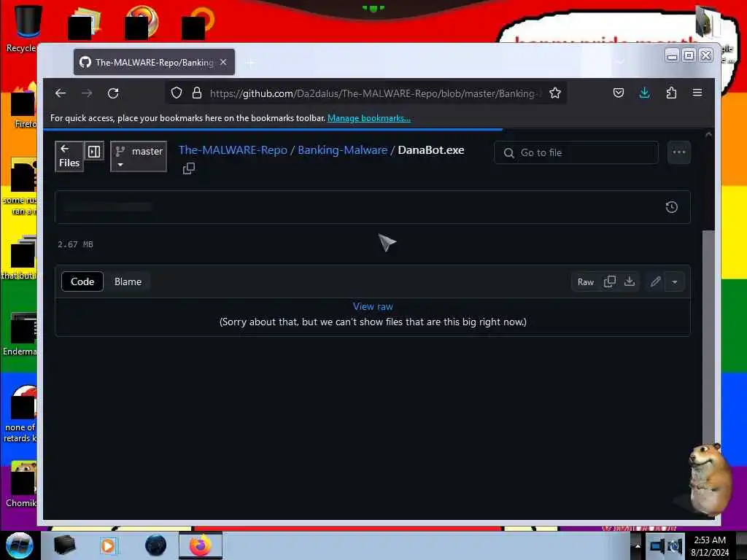
Task: Bookmark this page with the star
Action: [555, 93]
